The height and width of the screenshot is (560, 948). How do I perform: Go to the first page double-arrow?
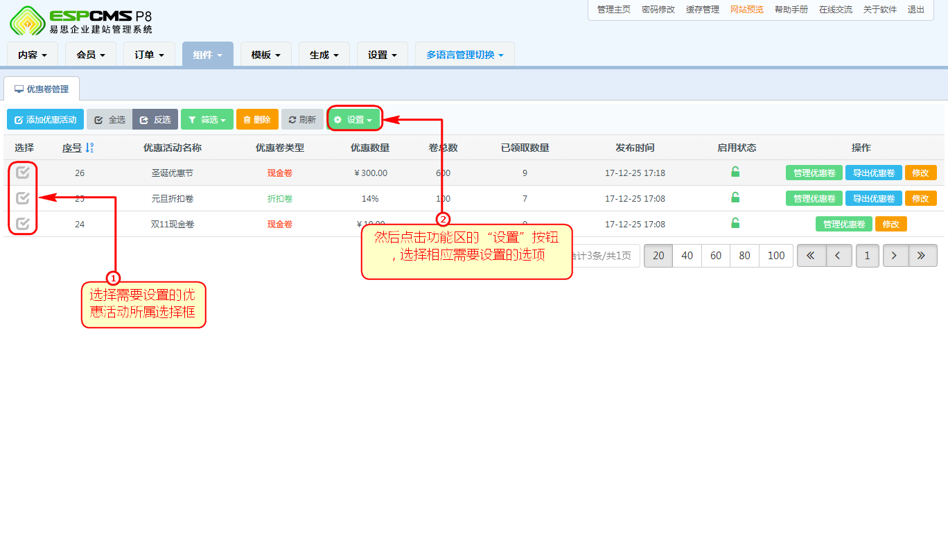pos(810,256)
